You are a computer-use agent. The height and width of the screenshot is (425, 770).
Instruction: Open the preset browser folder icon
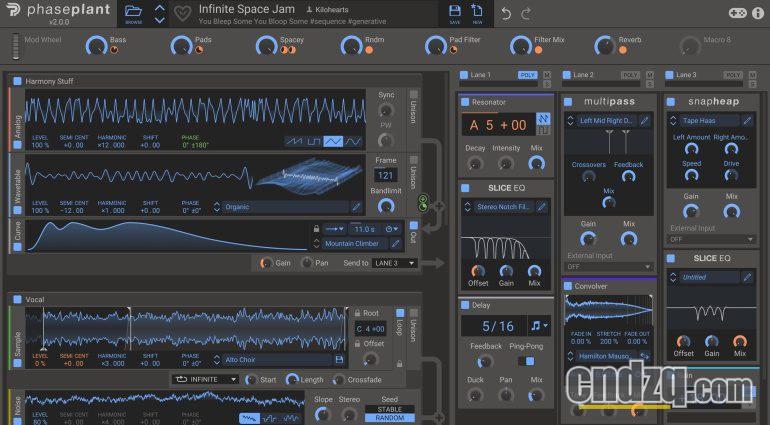click(x=133, y=11)
